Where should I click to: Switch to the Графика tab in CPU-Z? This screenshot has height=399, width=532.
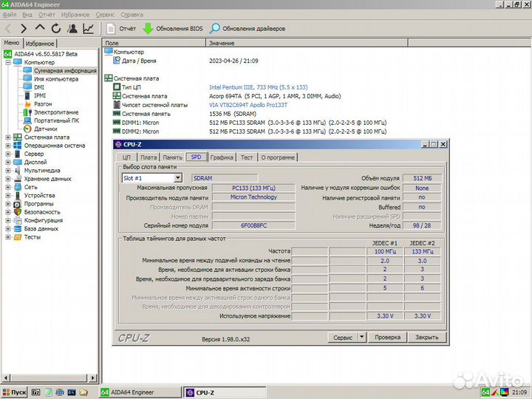click(222, 157)
